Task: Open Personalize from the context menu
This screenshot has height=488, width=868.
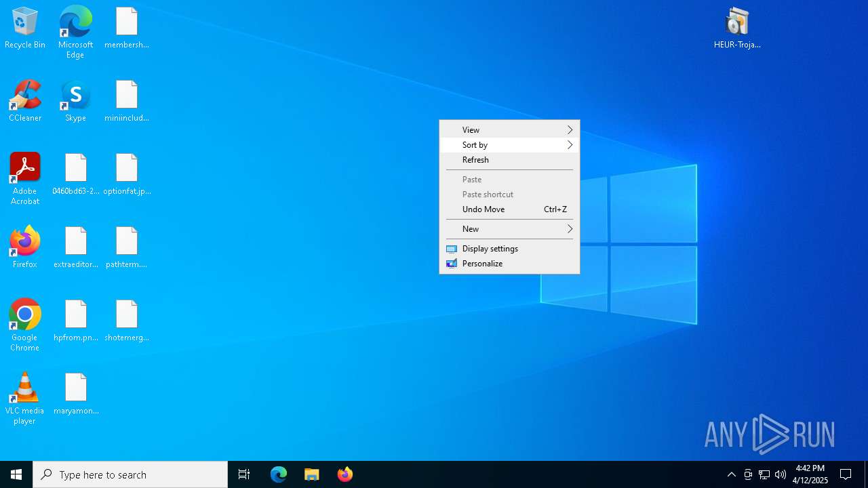Action: click(x=509, y=264)
